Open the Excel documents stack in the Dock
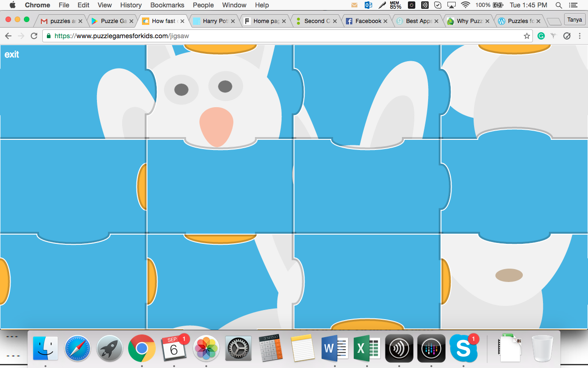588x368 pixels. pos(510,348)
